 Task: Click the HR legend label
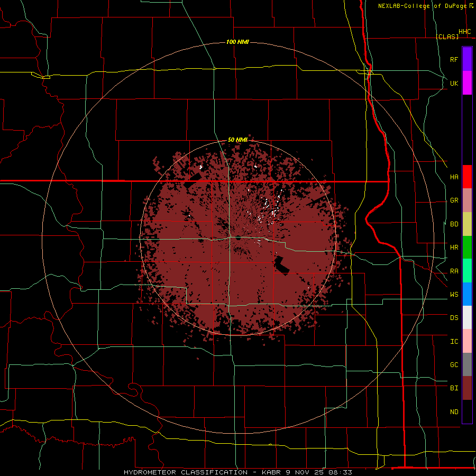pos(454,248)
